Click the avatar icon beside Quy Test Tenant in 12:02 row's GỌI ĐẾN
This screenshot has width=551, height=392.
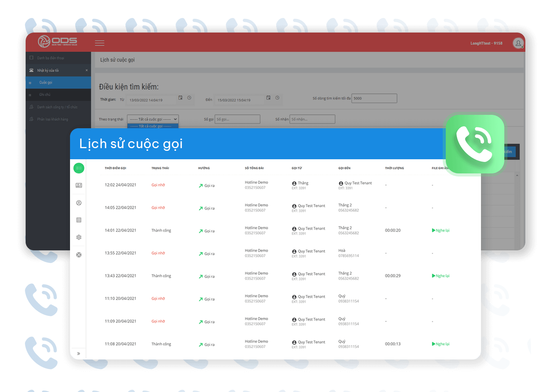[x=341, y=183]
